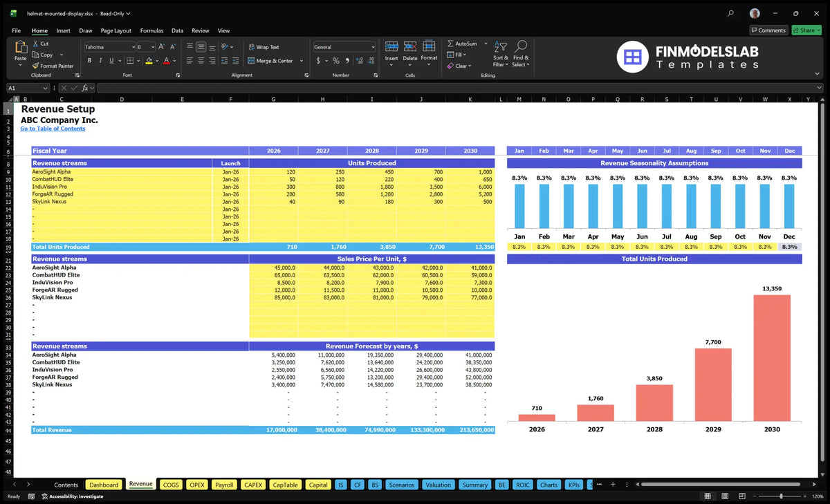Click the Share button
830x504 pixels.
806,30
